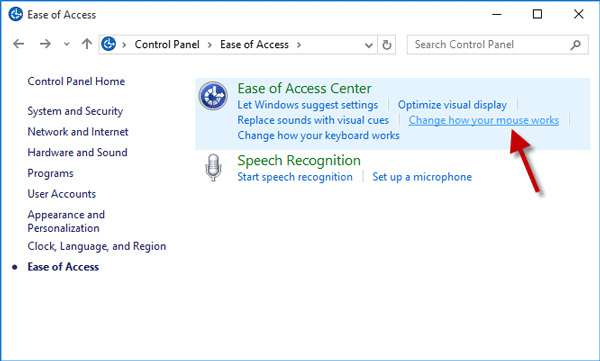Close the Ease of Access window
This screenshot has height=361, width=600.
pyautogui.click(x=579, y=15)
